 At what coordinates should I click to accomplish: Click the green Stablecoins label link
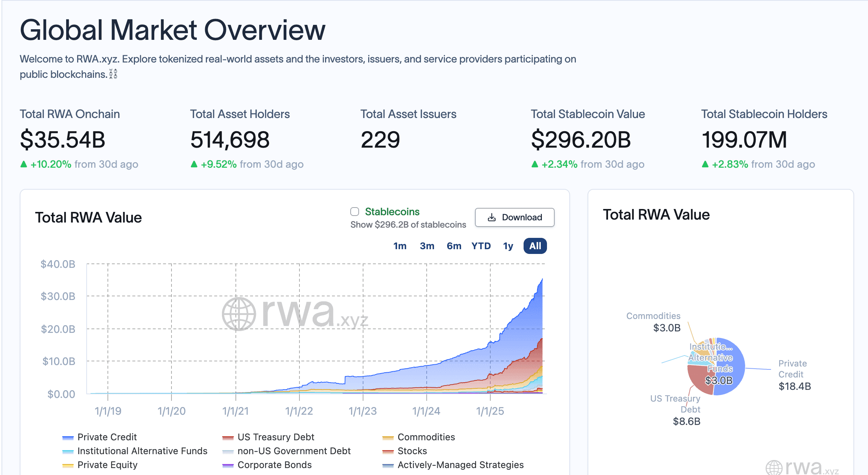392,212
